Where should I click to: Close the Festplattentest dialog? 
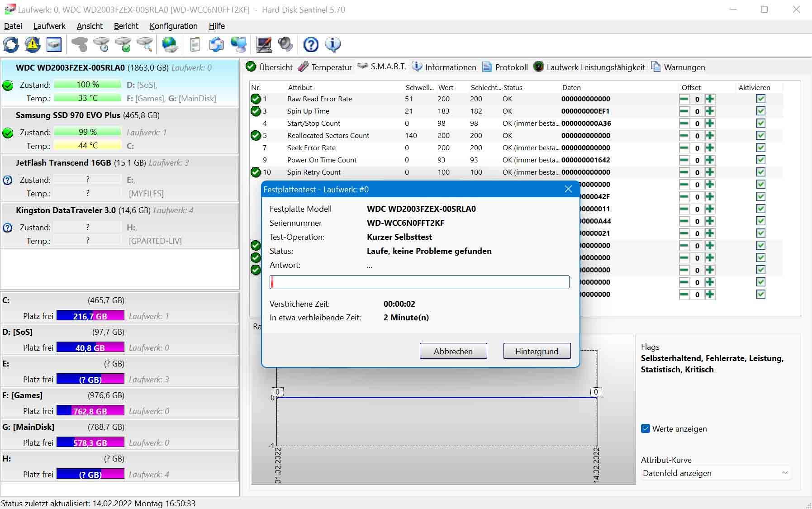[x=568, y=189]
